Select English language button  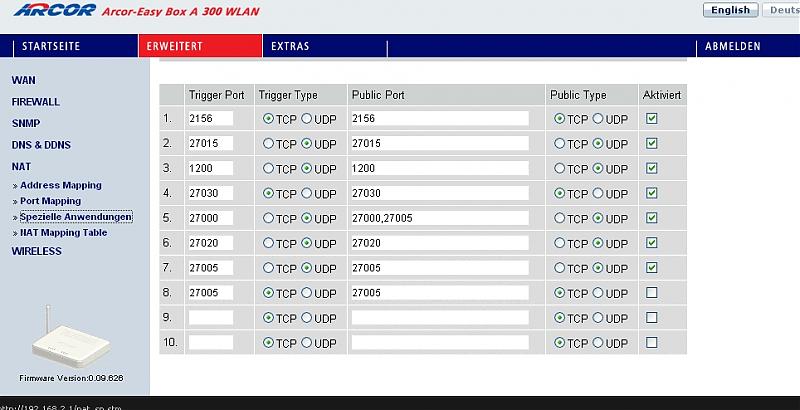[x=730, y=10]
